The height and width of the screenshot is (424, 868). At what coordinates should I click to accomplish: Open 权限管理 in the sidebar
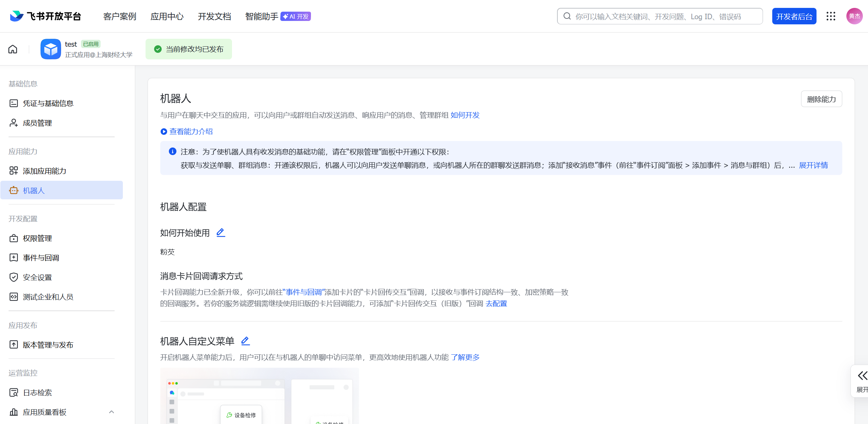pyautogui.click(x=37, y=238)
